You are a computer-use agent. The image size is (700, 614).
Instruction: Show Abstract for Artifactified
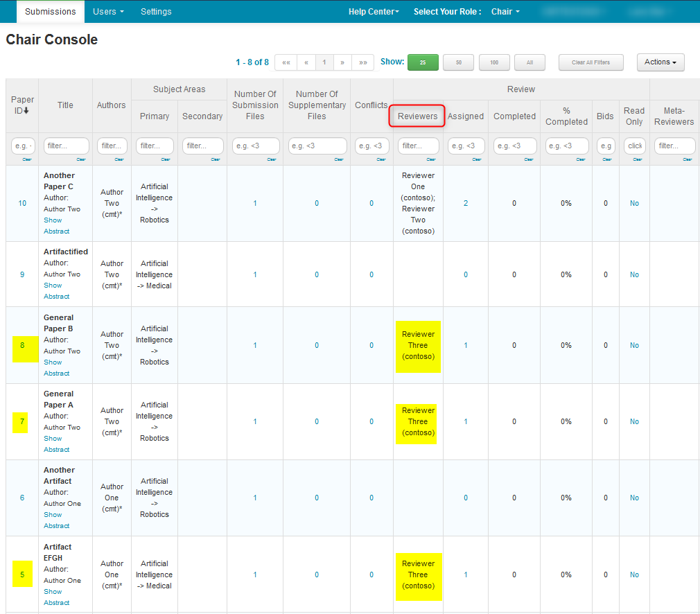[x=56, y=290]
